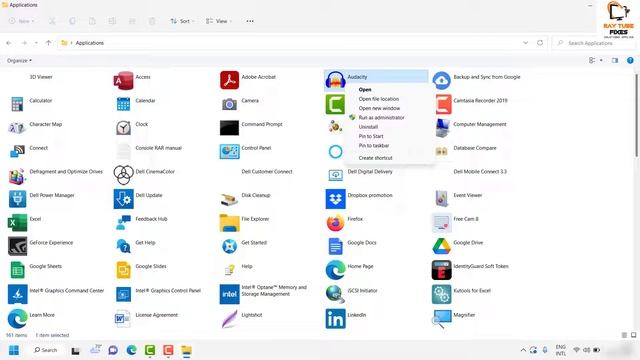Show hidden system tray icons chevron
This screenshot has height=360, width=640.
point(522,350)
